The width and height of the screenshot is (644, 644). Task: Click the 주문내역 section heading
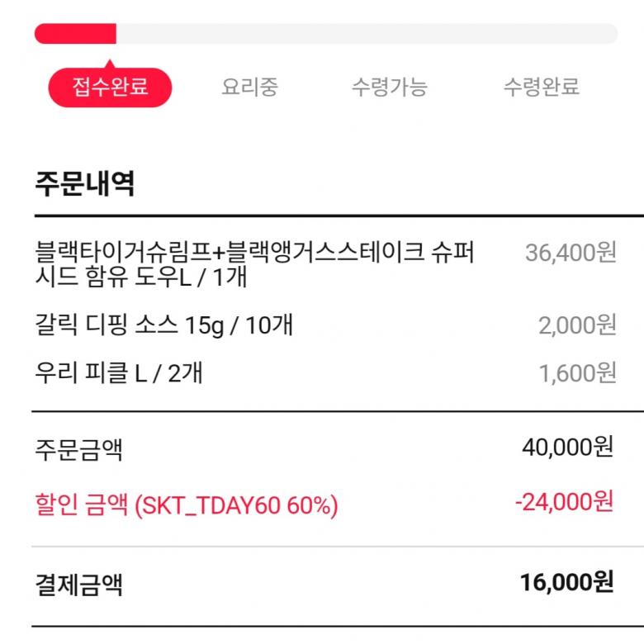pyautogui.click(x=84, y=182)
